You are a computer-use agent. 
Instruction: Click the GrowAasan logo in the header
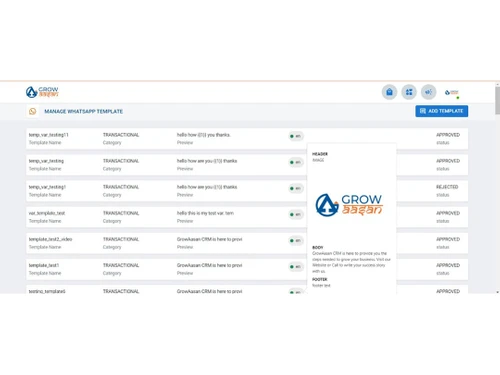pyautogui.click(x=42, y=92)
